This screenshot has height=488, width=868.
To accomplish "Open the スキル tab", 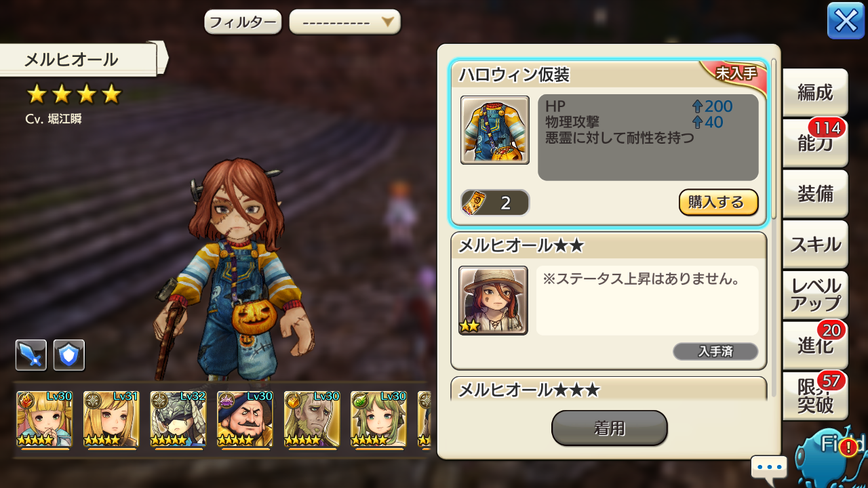I will [x=815, y=244].
